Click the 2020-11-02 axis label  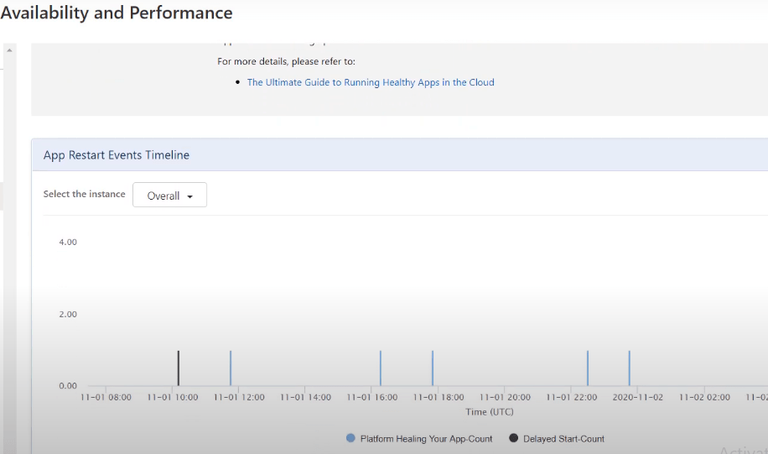(x=637, y=397)
